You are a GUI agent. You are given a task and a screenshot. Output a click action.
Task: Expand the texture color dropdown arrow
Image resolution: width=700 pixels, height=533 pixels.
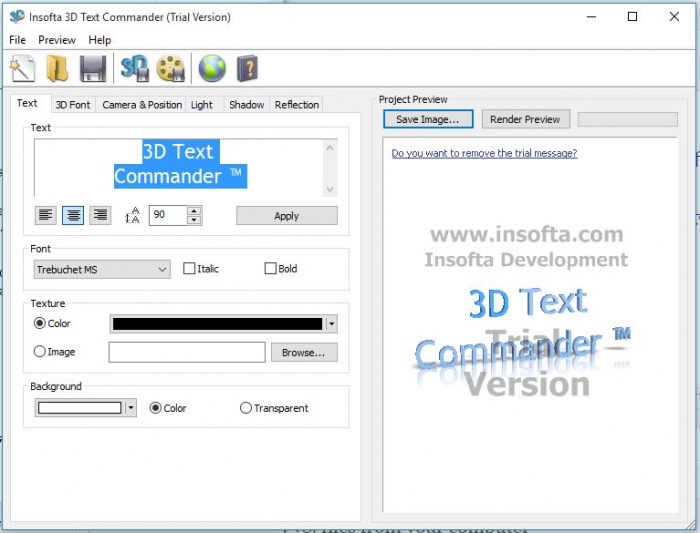[331, 324]
